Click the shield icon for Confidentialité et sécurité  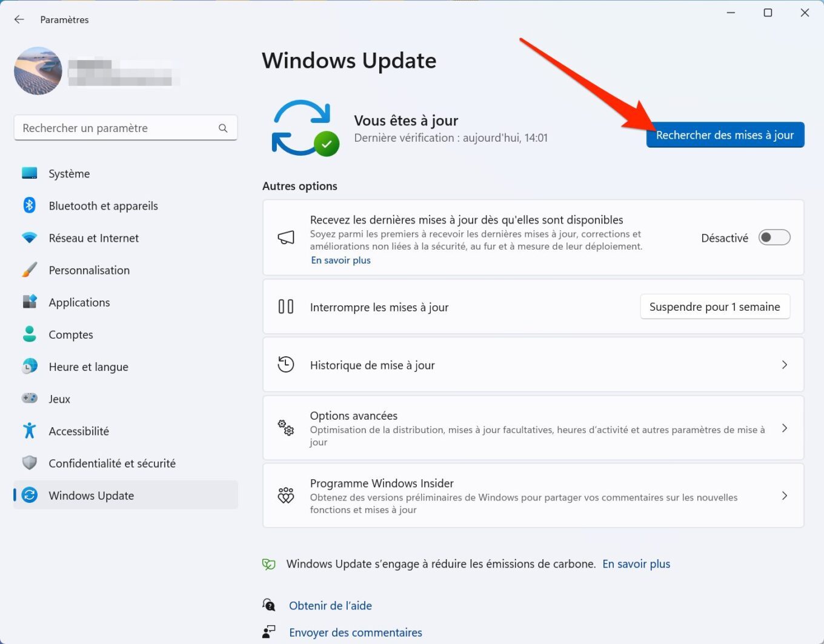click(29, 463)
